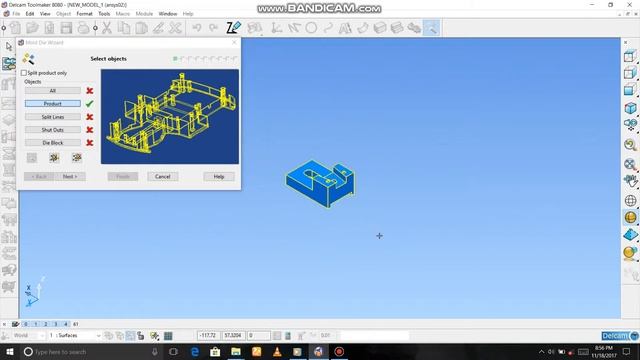Click the Split Lines button
640x360 pixels.
tap(53, 117)
